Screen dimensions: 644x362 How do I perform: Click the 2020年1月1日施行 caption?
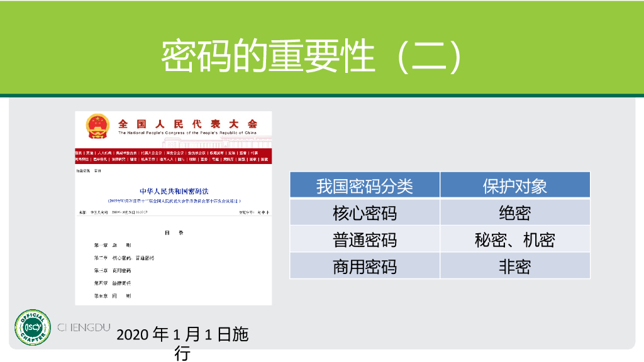tap(182, 344)
